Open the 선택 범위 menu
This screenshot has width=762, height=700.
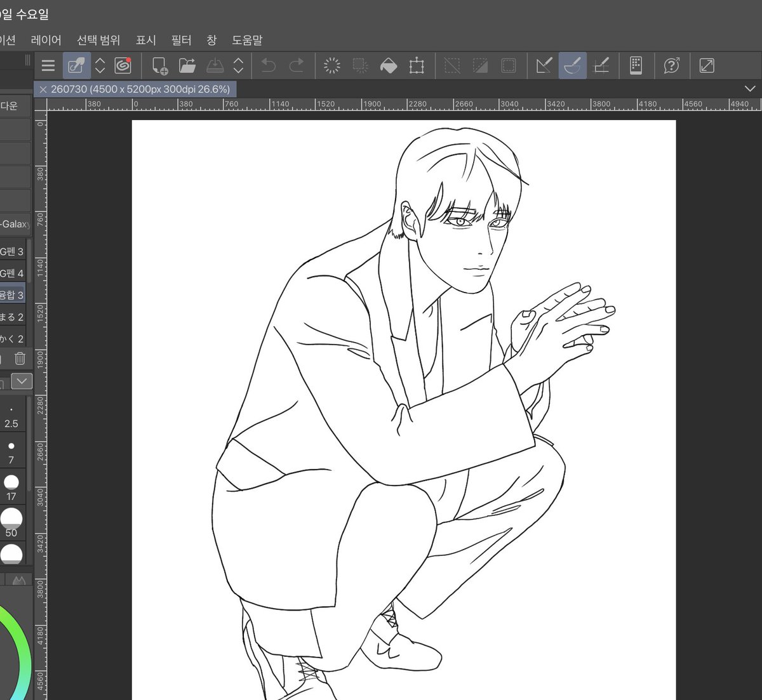pyautogui.click(x=98, y=40)
